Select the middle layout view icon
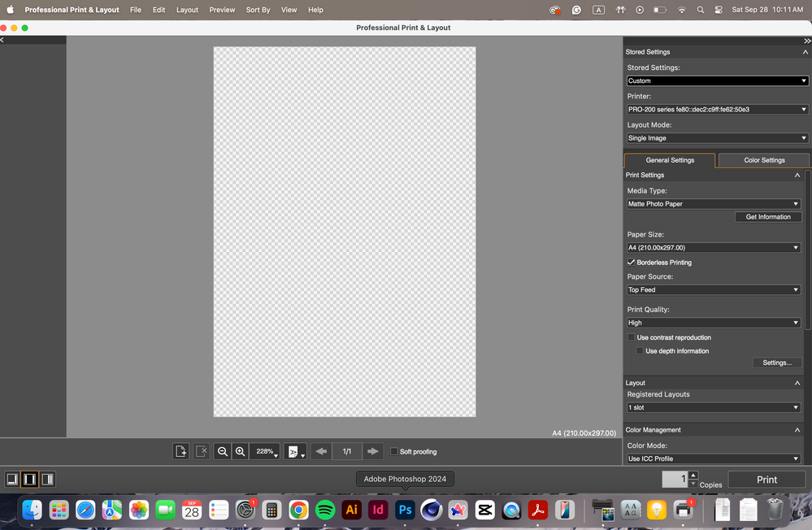 coord(29,479)
